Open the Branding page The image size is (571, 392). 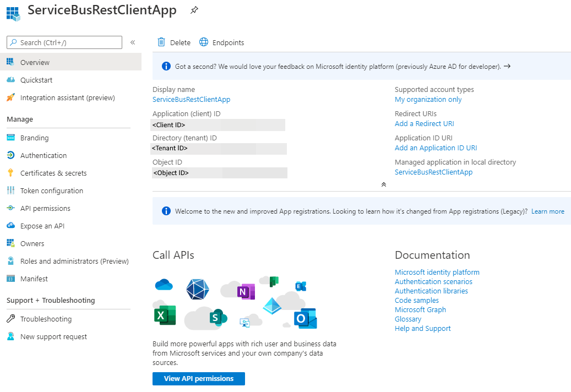pyautogui.click(x=35, y=138)
